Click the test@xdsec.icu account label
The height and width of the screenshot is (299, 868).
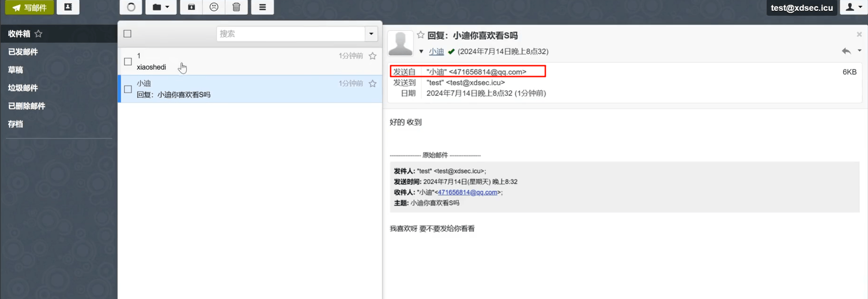click(x=801, y=8)
